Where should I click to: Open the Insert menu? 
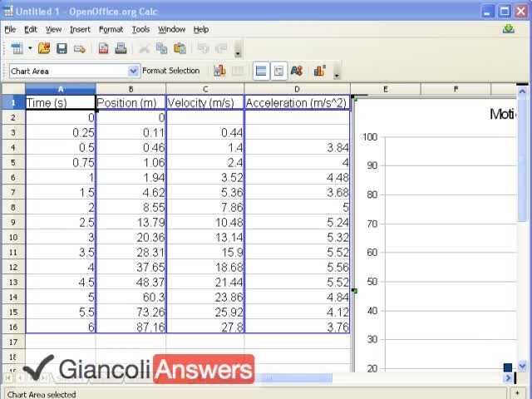(80, 30)
